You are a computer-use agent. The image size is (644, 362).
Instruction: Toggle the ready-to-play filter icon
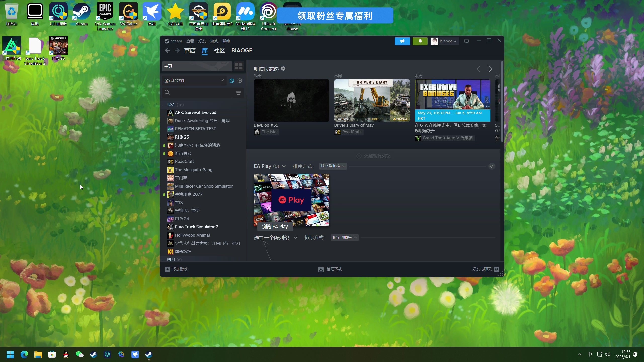[240, 81]
